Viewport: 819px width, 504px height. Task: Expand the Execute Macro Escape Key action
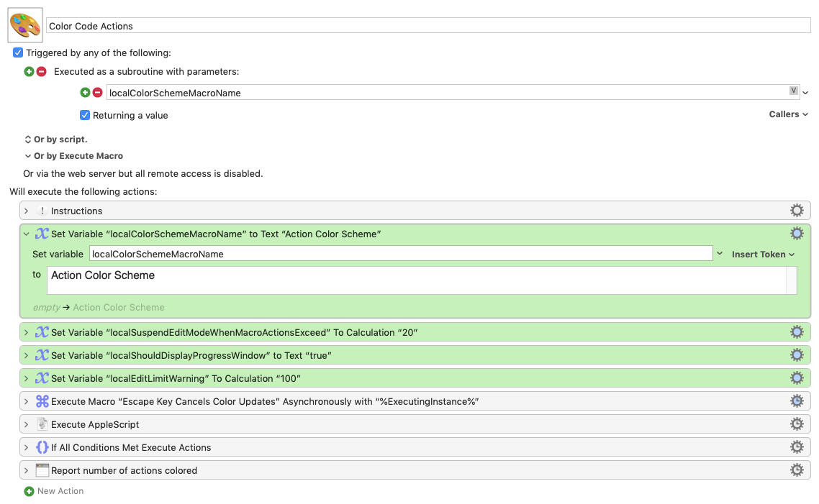coord(26,401)
